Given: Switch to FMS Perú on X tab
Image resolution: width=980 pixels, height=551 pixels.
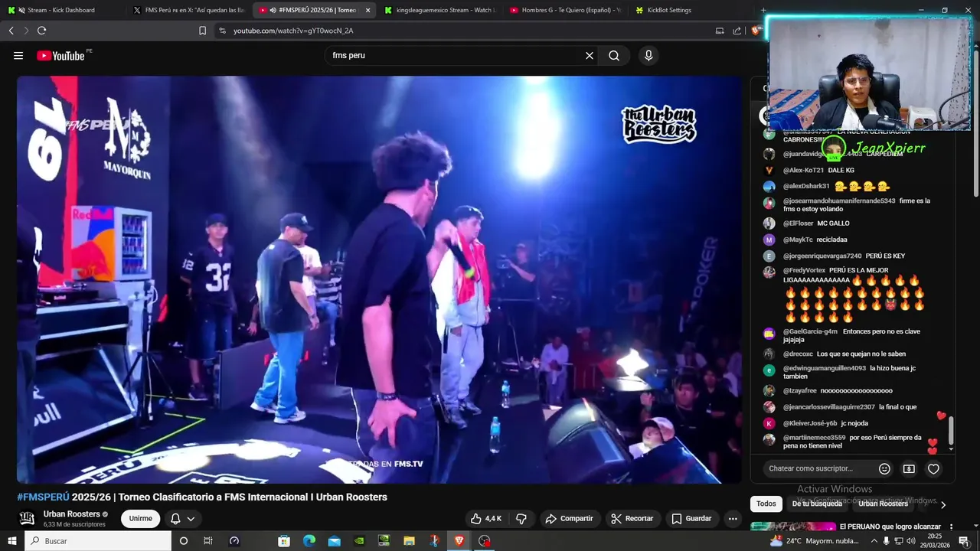Looking at the screenshot, I should click(x=188, y=10).
